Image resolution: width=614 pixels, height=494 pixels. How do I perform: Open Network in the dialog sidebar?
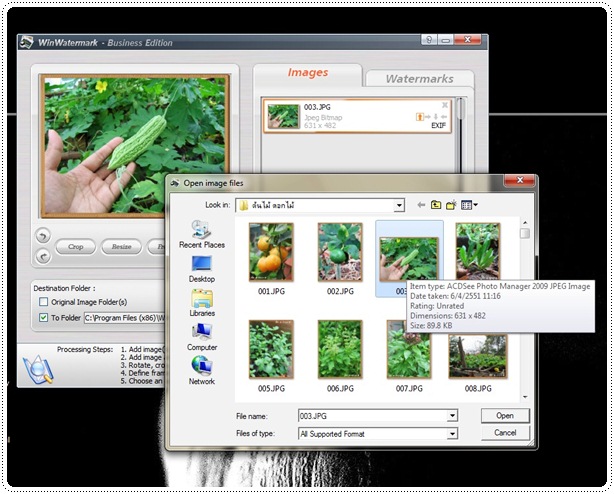point(202,371)
